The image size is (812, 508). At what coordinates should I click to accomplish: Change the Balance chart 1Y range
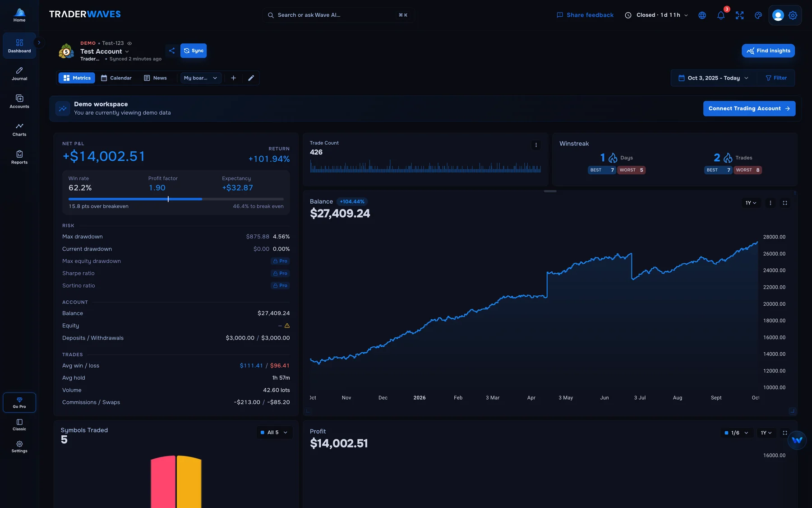[x=751, y=203]
